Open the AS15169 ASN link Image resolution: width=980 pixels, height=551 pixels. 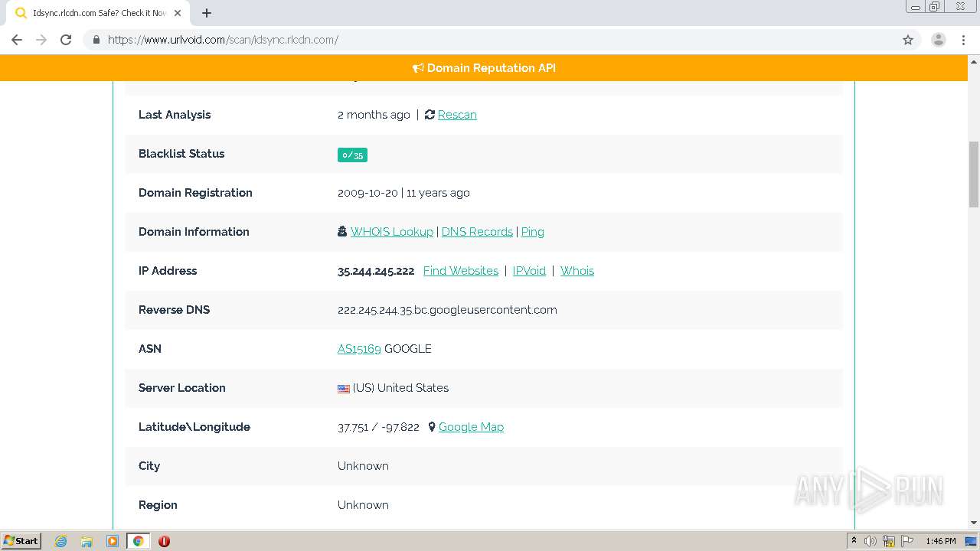point(359,349)
